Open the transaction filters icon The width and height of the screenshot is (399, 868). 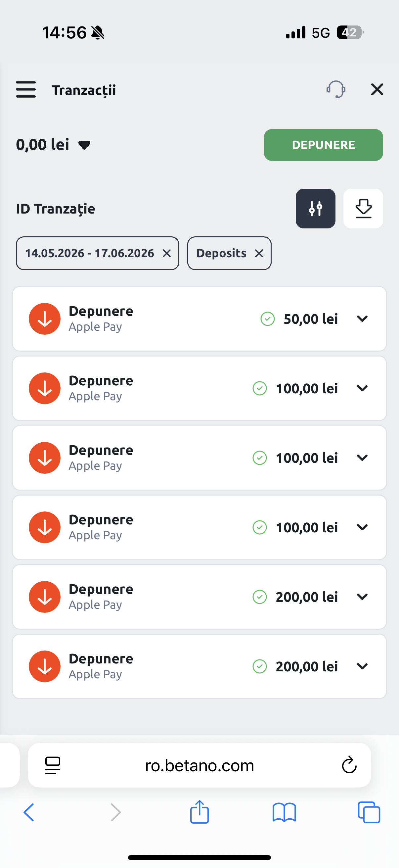(x=316, y=209)
